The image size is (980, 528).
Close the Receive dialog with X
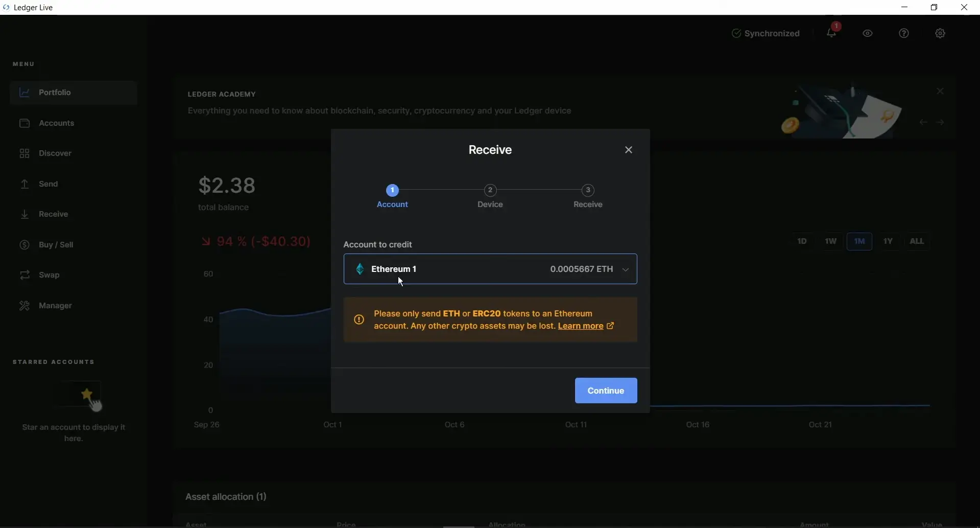pyautogui.click(x=629, y=150)
